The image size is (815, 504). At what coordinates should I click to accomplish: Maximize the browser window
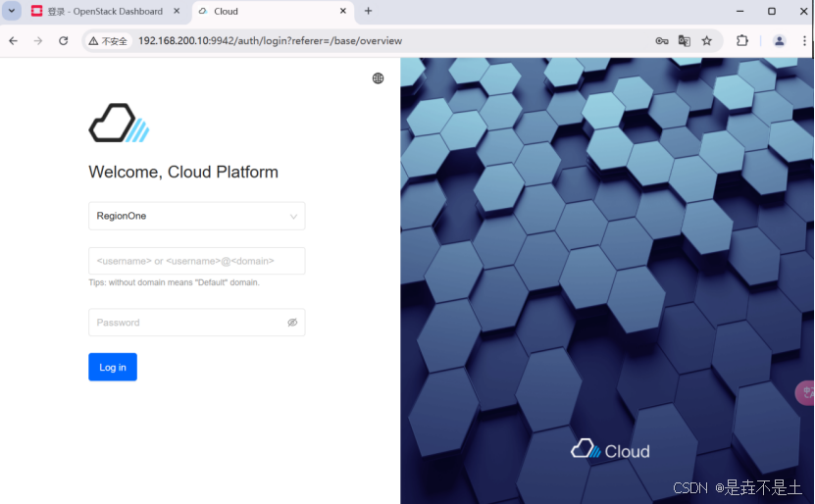pos(772,11)
